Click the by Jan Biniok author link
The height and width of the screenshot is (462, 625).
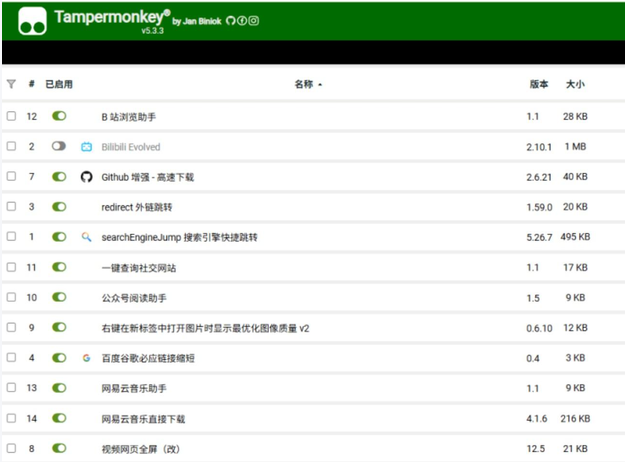click(197, 22)
